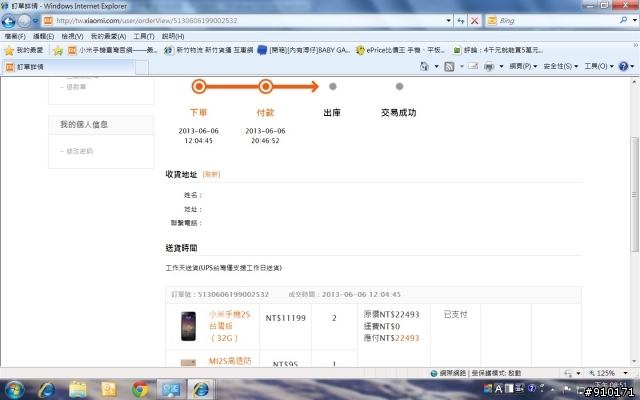Open the ePrice比價王 bookmark

[400, 50]
